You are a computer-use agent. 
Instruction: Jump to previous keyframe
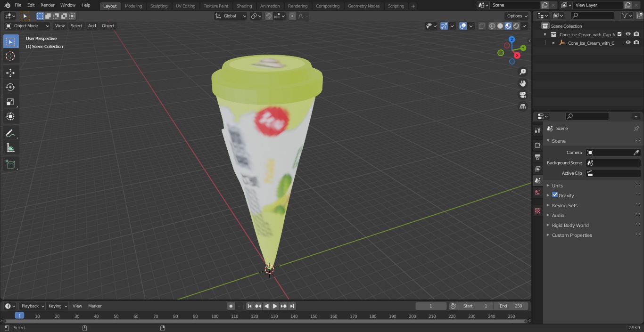[x=258, y=306]
